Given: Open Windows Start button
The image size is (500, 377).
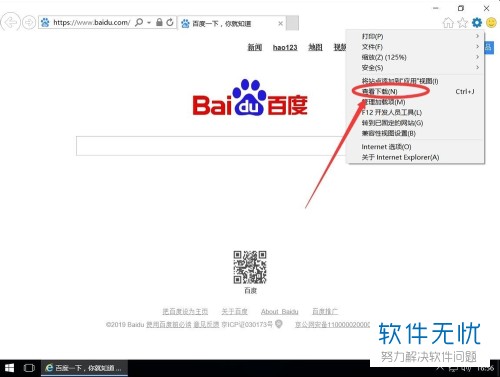Looking at the screenshot, I should click(9, 368).
